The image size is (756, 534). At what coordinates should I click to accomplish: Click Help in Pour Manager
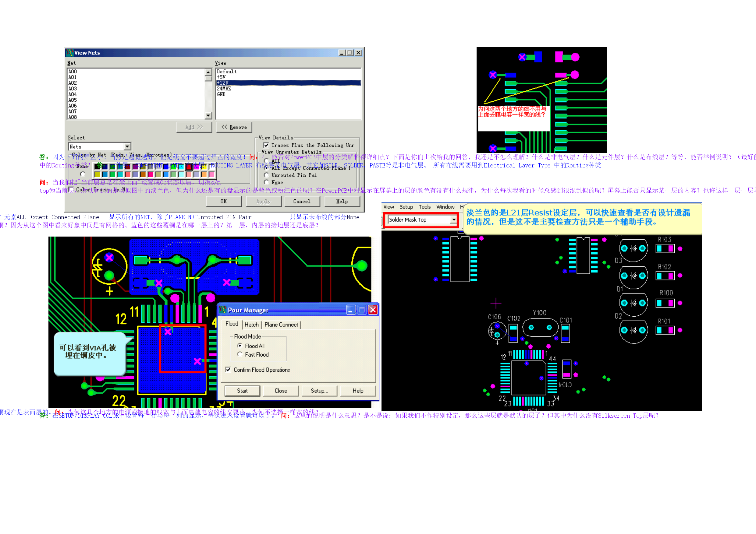(x=358, y=391)
